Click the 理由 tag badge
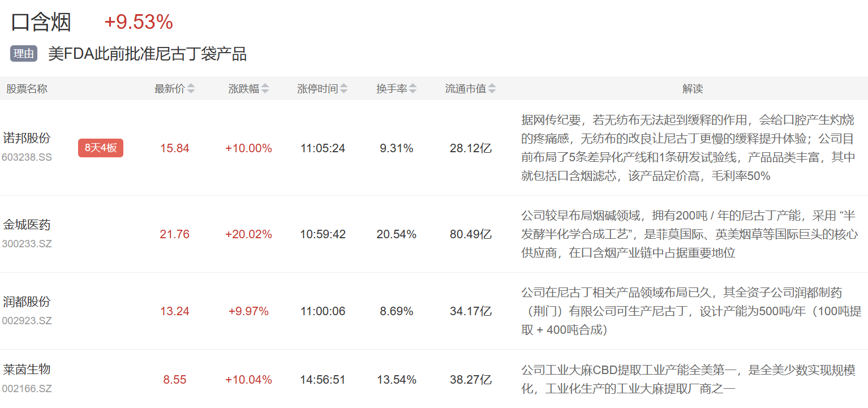 24,54
